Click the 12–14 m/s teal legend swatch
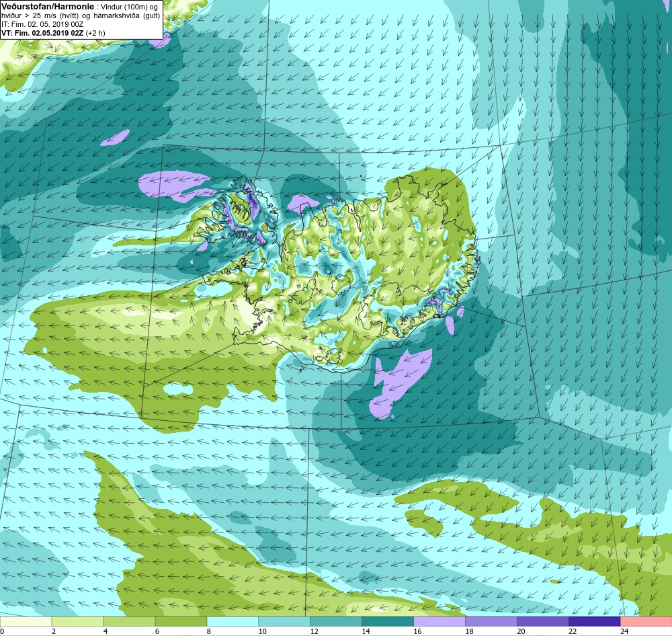This screenshot has width=672, height=636. pyautogui.click(x=336, y=621)
